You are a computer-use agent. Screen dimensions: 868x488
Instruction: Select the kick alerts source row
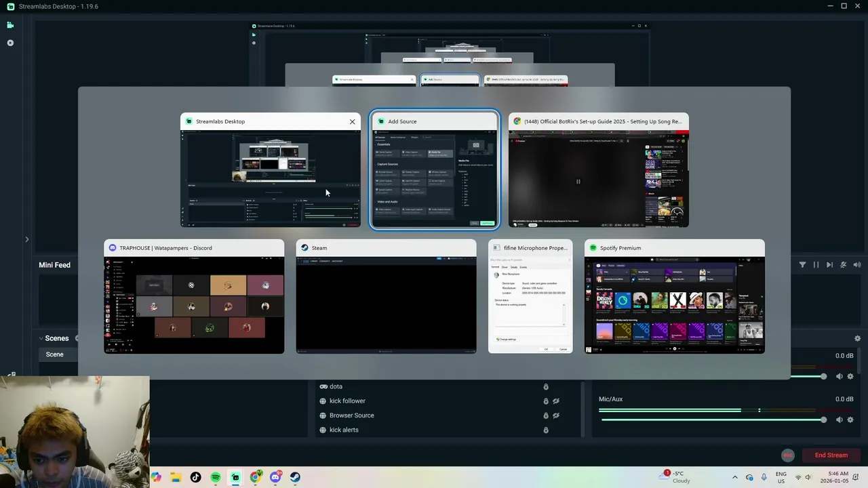click(x=448, y=430)
